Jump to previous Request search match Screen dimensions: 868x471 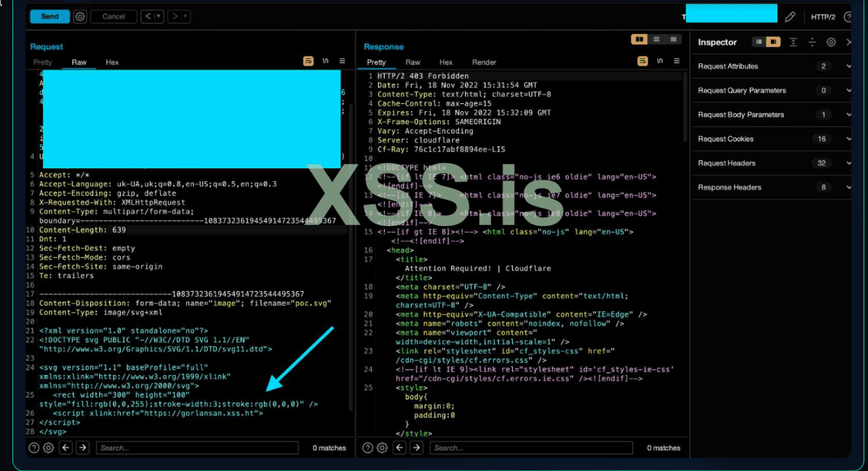pos(66,448)
